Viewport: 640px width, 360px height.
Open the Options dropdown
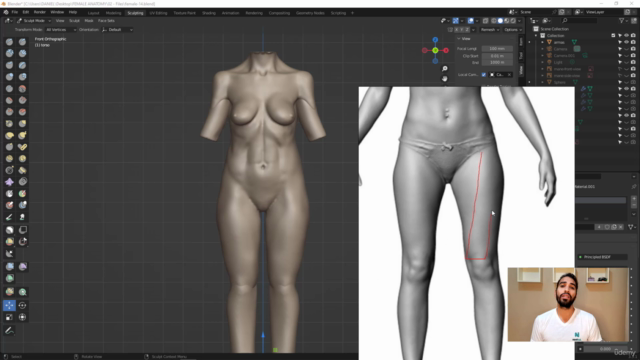point(513,30)
